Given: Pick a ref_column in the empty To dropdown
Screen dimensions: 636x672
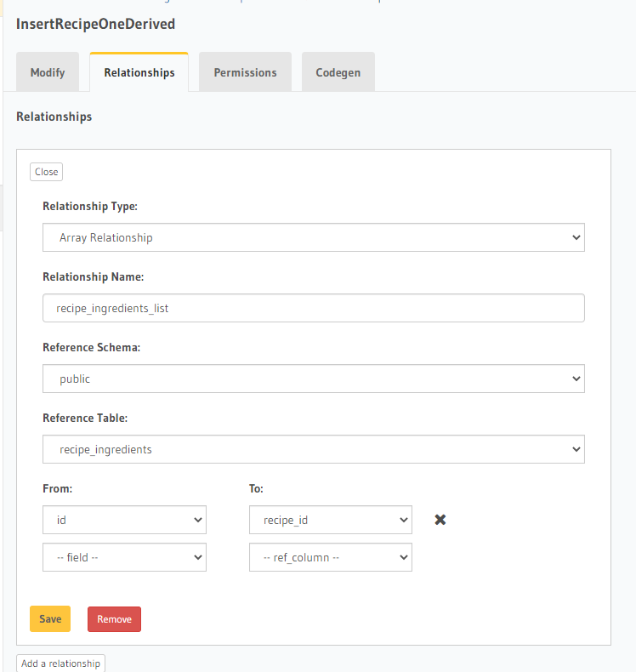Looking at the screenshot, I should pos(331,557).
